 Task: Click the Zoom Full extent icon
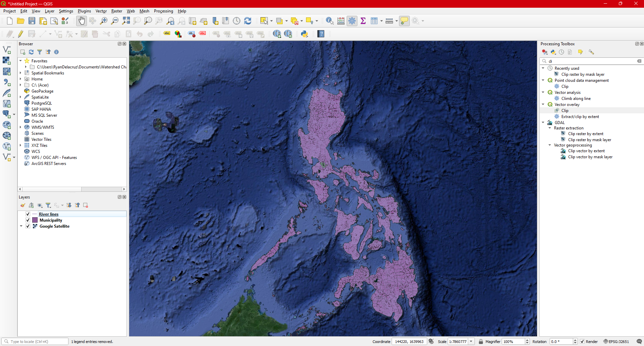click(126, 20)
